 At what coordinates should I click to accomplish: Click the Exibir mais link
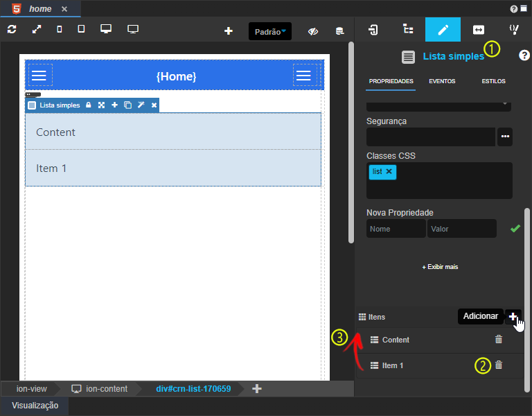440,267
